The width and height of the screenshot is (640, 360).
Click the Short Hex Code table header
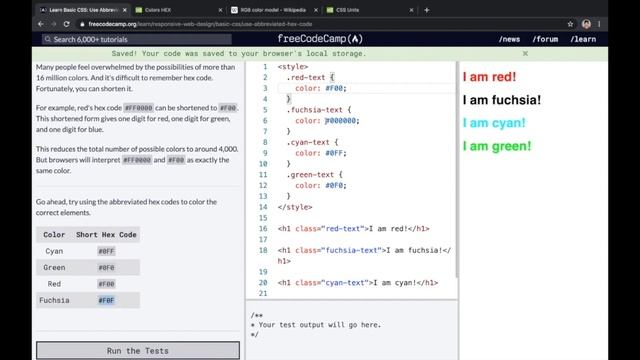106,235
